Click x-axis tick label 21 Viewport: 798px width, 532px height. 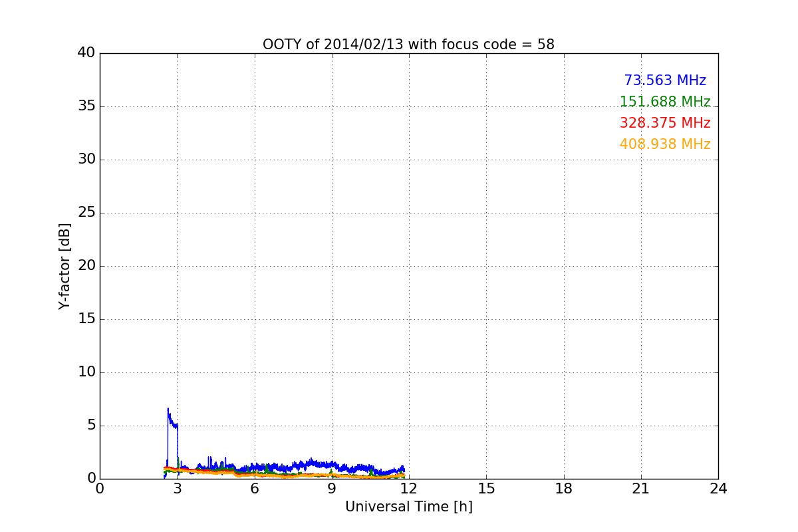[641, 489]
